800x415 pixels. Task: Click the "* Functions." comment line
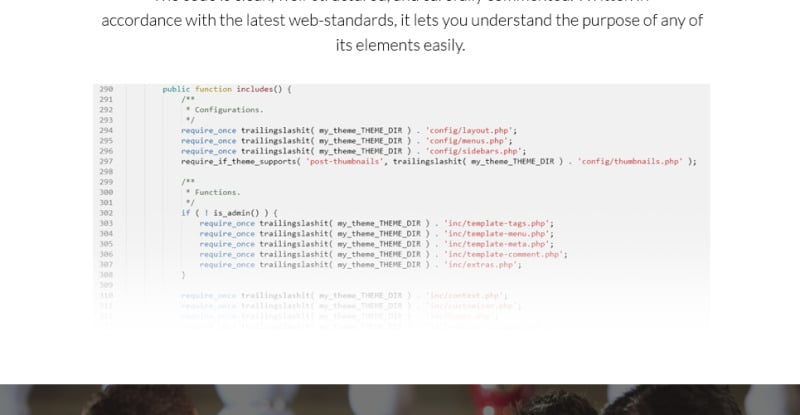pyautogui.click(x=213, y=192)
